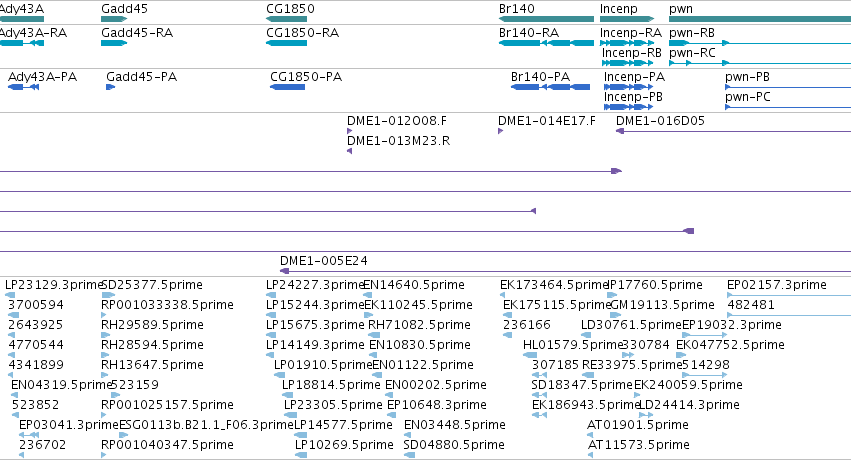Select the Incenp gene label
This screenshot has height=460, width=851.
(x=619, y=9)
